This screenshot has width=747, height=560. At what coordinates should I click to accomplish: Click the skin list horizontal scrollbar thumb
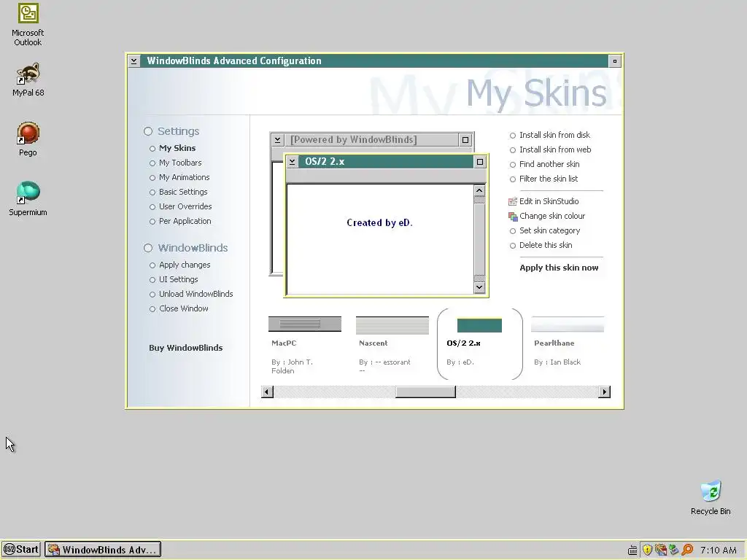(x=425, y=392)
